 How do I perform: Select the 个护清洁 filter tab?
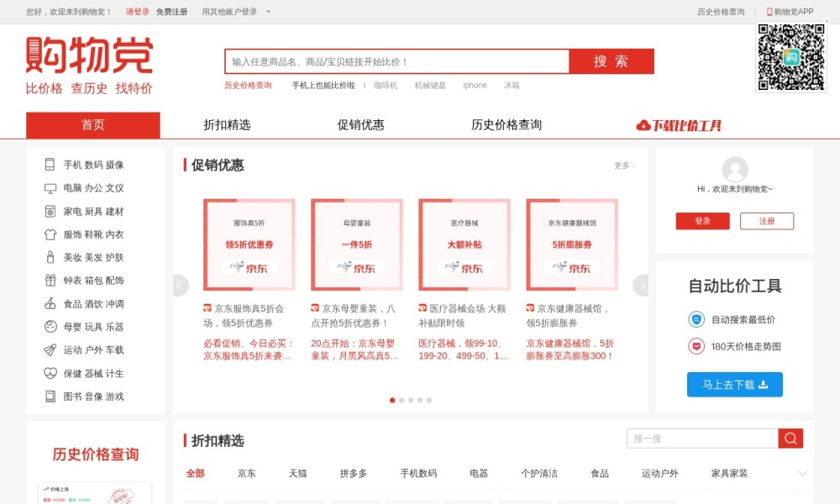(539, 474)
